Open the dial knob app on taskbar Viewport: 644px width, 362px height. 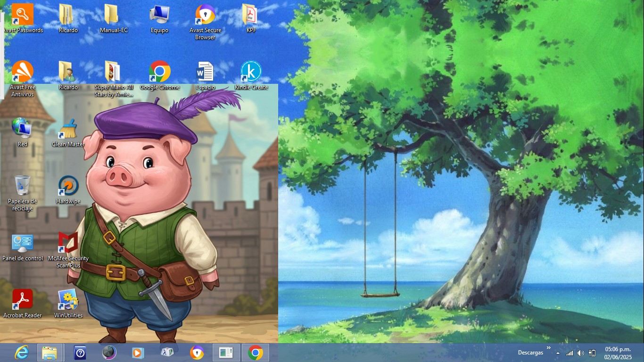click(109, 353)
